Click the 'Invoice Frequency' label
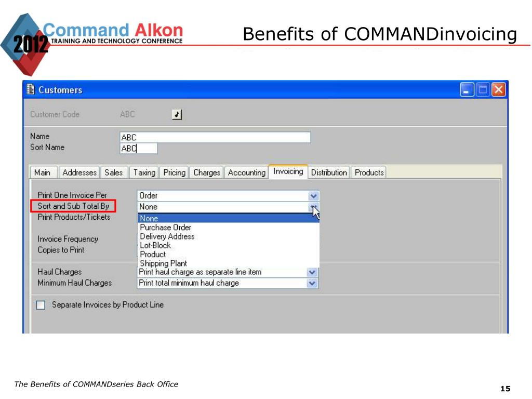 68,239
